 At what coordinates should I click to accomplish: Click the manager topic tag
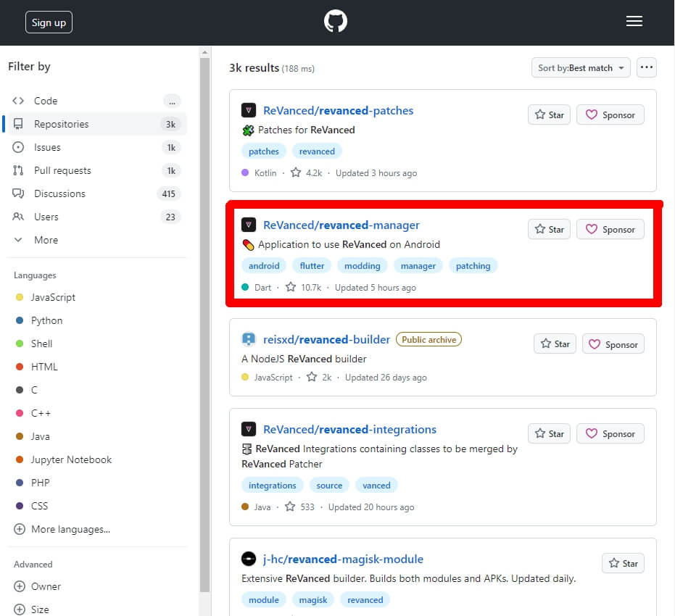click(x=418, y=266)
